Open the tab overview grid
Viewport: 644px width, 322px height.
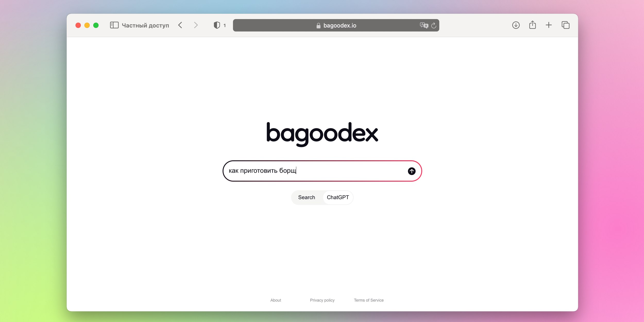point(566,26)
